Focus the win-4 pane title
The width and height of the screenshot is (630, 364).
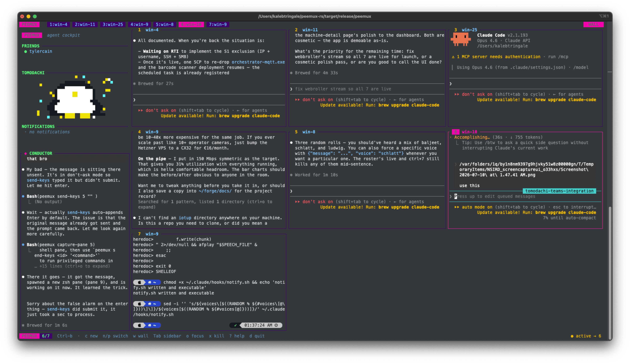point(152,30)
